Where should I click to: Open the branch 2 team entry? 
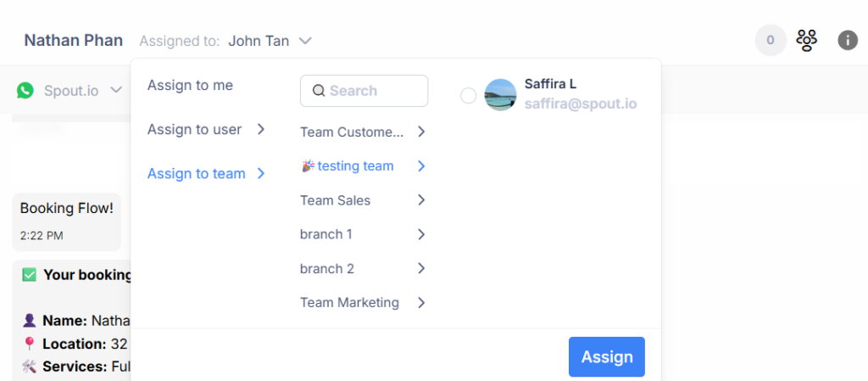pyautogui.click(x=327, y=268)
